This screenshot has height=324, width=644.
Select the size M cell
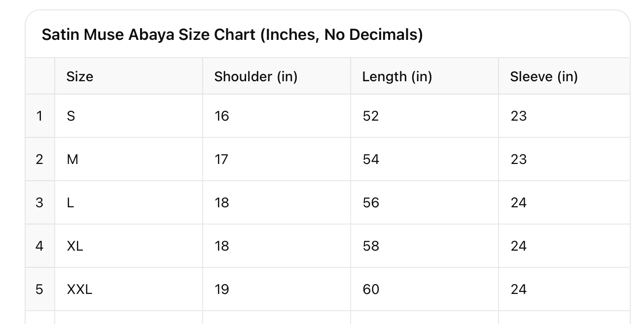72,160
